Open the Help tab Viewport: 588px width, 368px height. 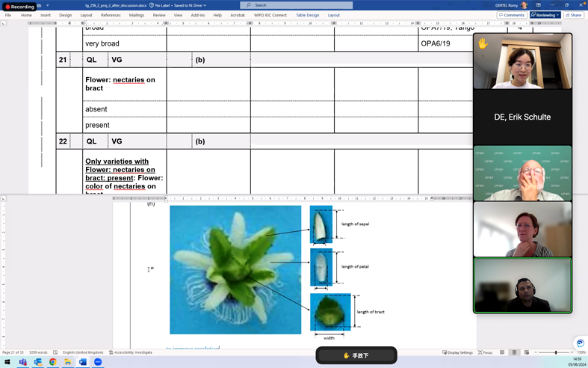[x=217, y=15]
